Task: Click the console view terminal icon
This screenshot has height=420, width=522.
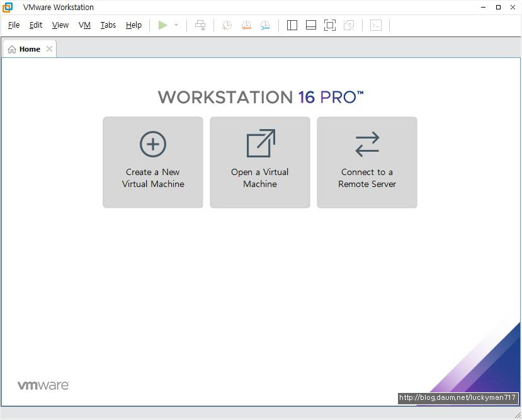Action: (376, 25)
